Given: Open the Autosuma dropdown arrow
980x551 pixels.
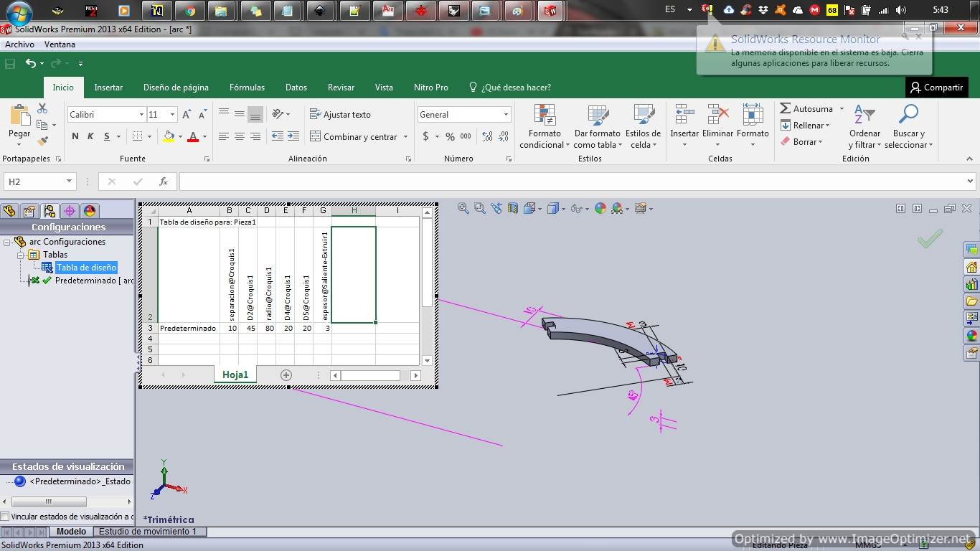Looking at the screenshot, I should tap(842, 109).
